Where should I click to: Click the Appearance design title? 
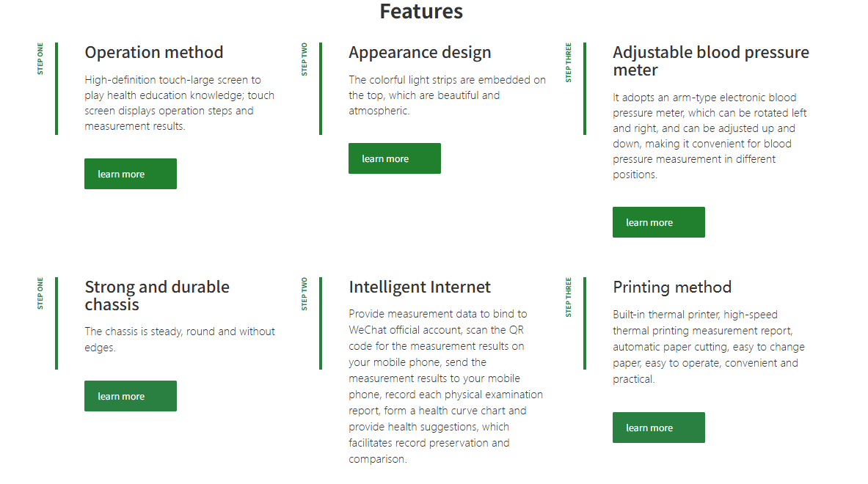click(420, 52)
